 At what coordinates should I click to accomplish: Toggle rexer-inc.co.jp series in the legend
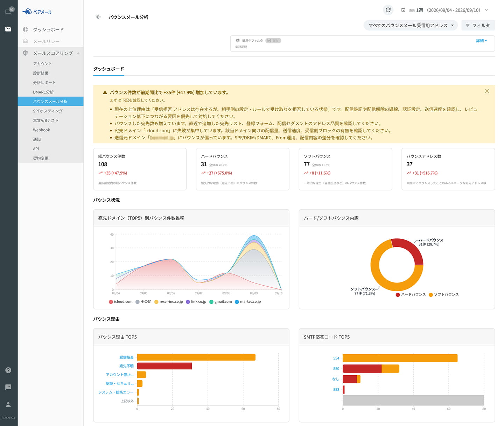click(169, 302)
